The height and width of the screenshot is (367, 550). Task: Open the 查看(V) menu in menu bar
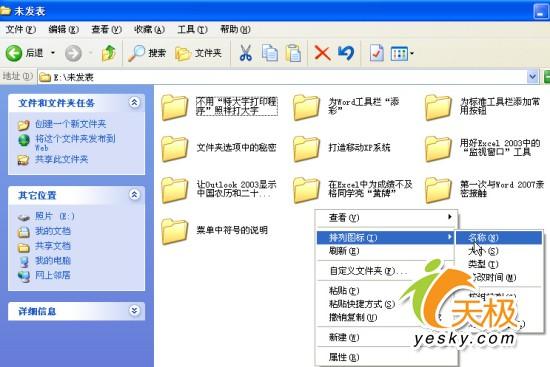[x=106, y=29]
